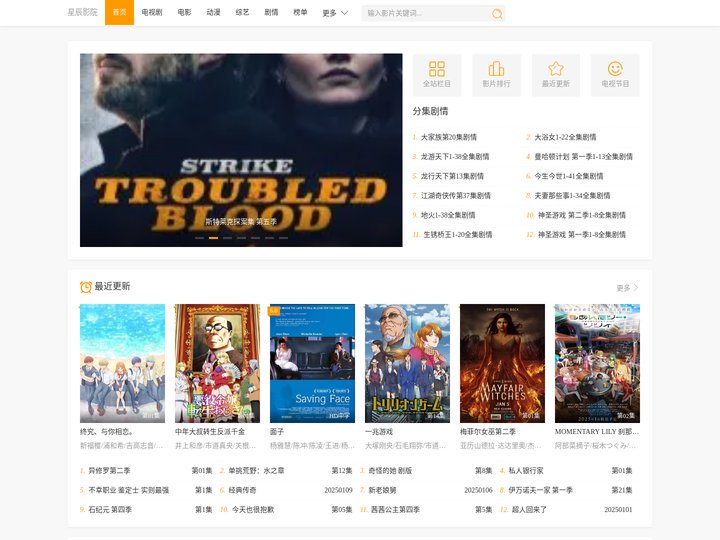Image resolution: width=720 pixels, height=540 pixels.
Task: Open 超人回来了 in update list
Action: coord(529,510)
